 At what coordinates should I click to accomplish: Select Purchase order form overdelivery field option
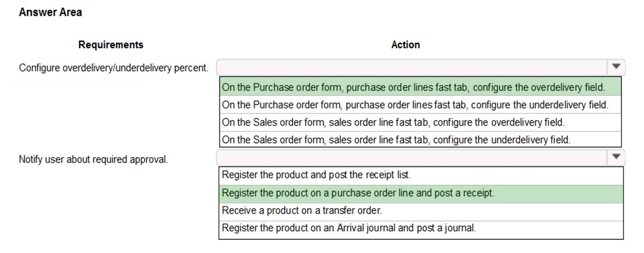coord(421,87)
